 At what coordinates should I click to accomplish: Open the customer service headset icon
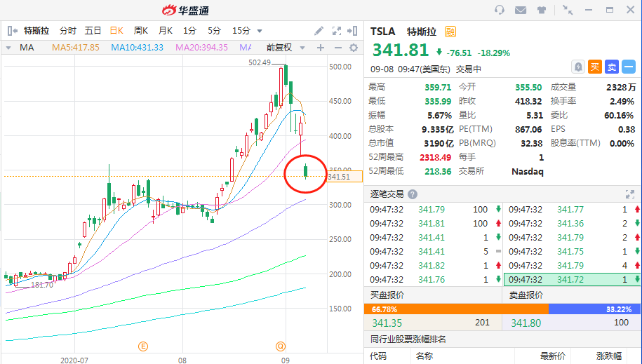(x=499, y=10)
